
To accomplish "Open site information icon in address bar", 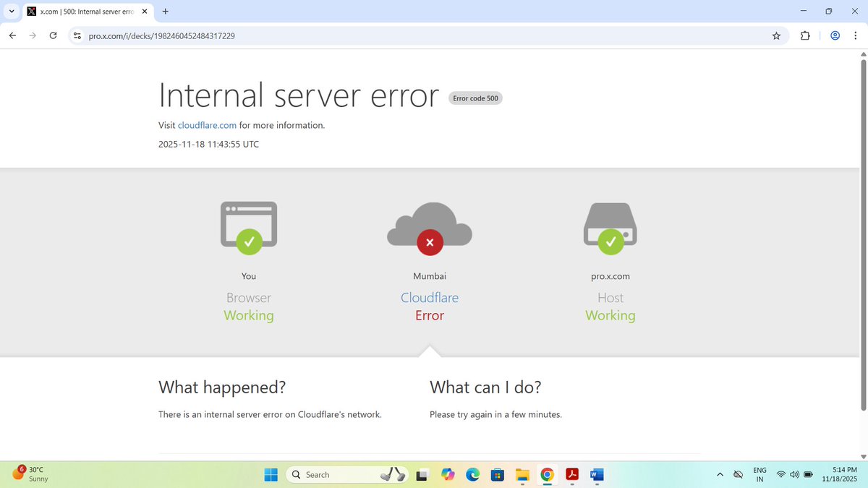I will coord(77,35).
